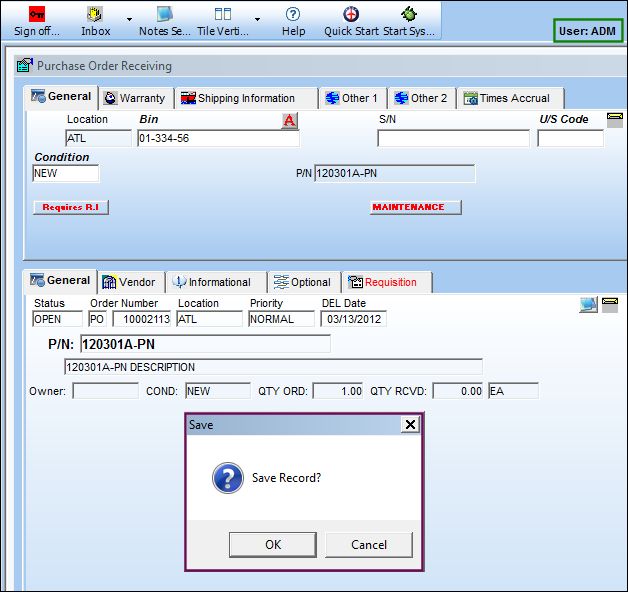
Task: Click the upper Location field ATL
Action: [98, 138]
